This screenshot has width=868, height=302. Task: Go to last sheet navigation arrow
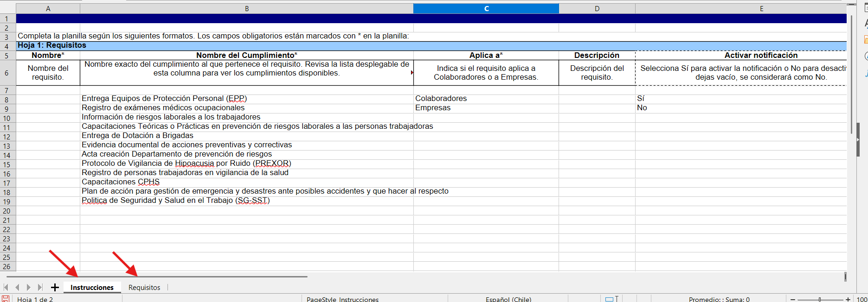(40, 287)
